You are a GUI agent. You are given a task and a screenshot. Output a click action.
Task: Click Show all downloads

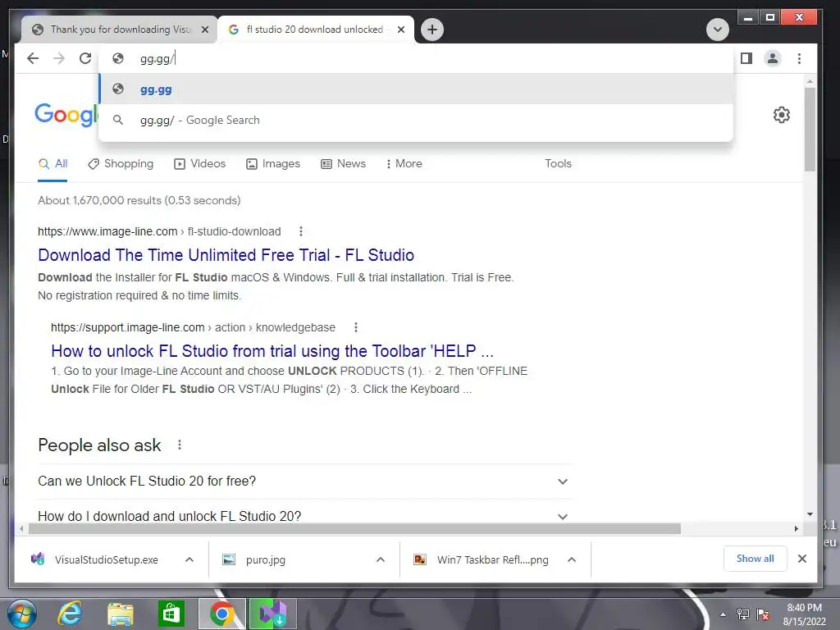755,559
